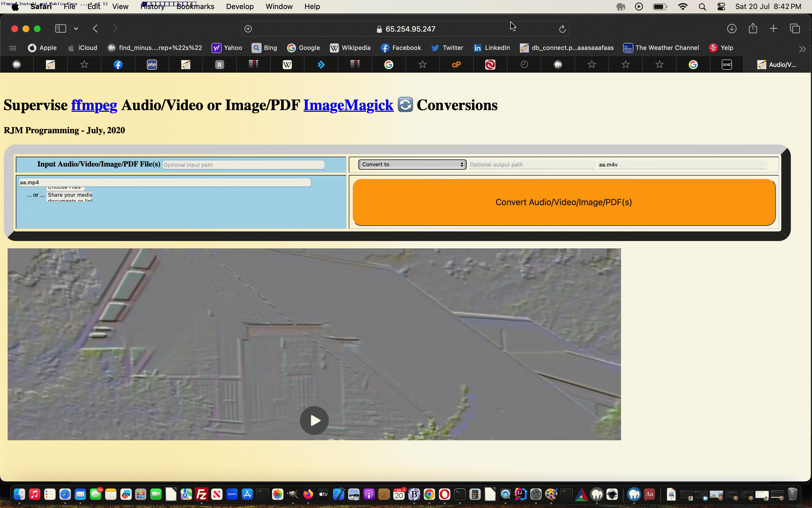Screen dimensions: 812x508
Task: Open App Store from the dock
Action: pyautogui.click(x=247, y=494)
